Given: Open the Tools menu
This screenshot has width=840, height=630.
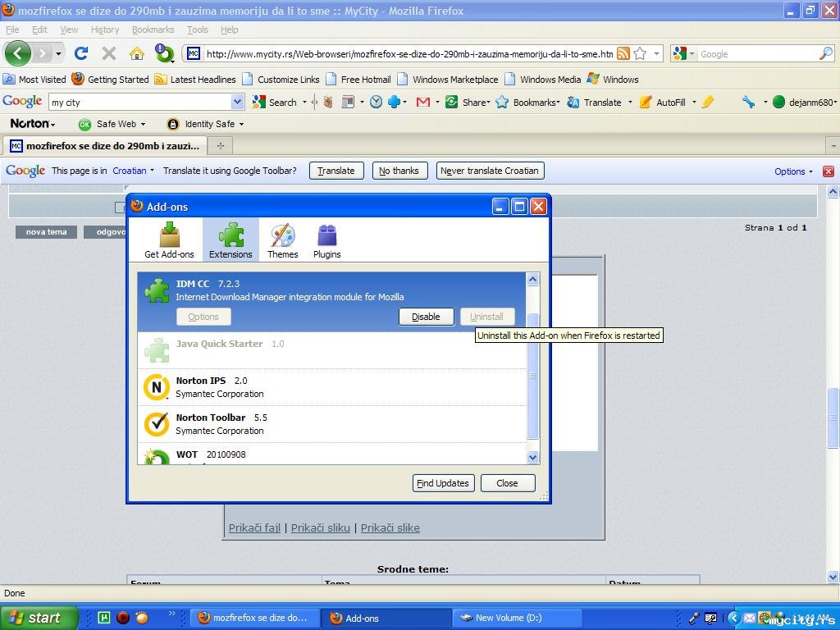Looking at the screenshot, I should click(197, 30).
